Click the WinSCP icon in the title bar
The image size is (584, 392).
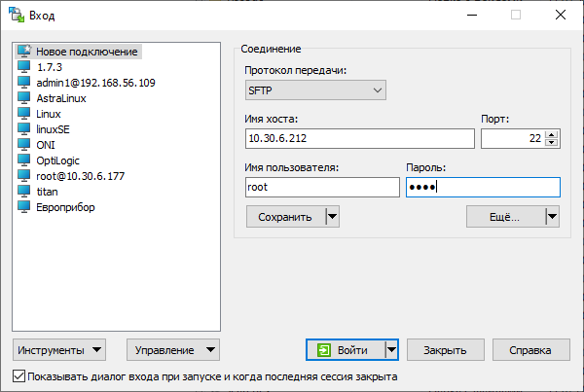pos(17,15)
